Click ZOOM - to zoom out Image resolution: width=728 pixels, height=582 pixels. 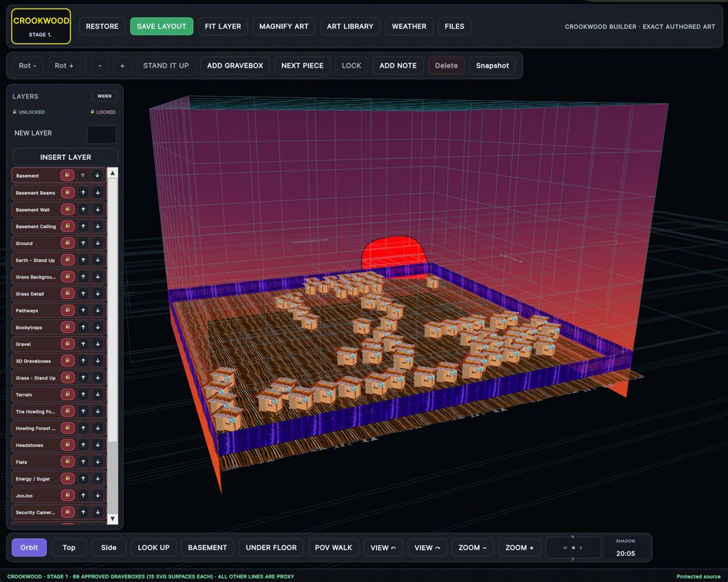(473, 548)
